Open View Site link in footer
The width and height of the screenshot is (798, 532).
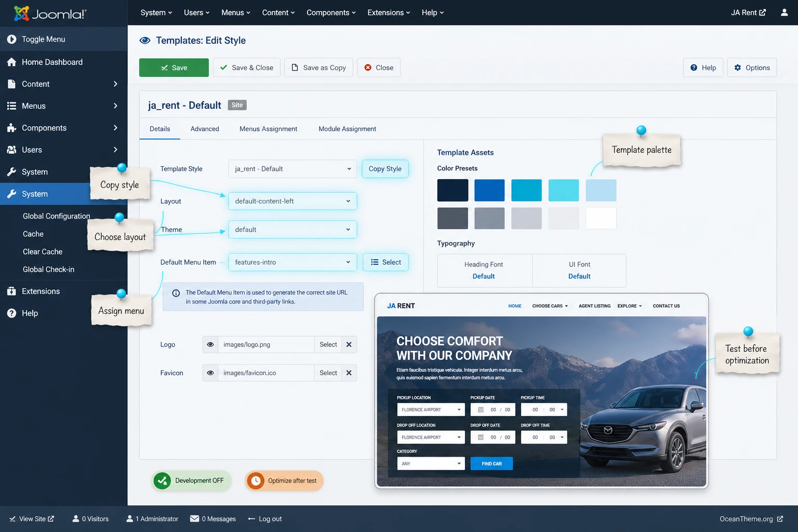(x=32, y=518)
